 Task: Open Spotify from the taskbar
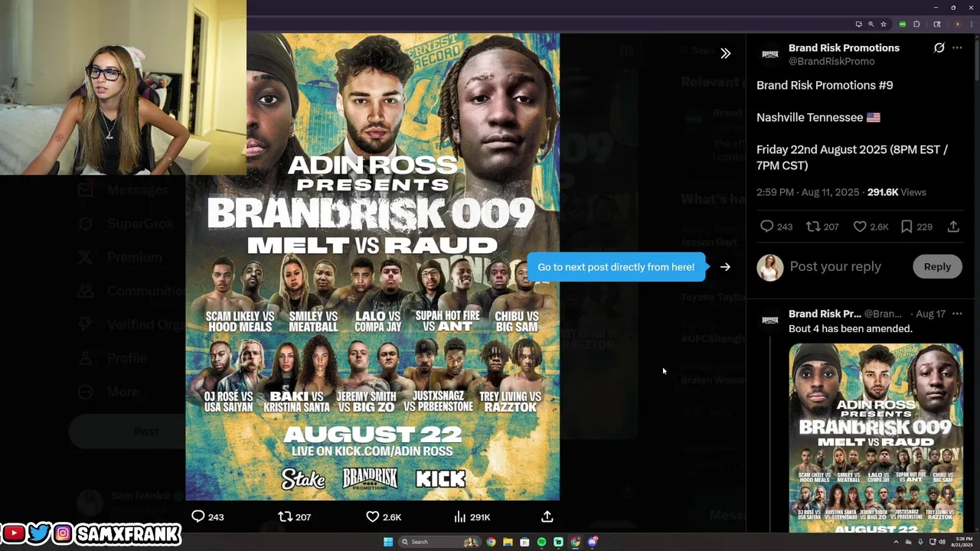coord(541,542)
